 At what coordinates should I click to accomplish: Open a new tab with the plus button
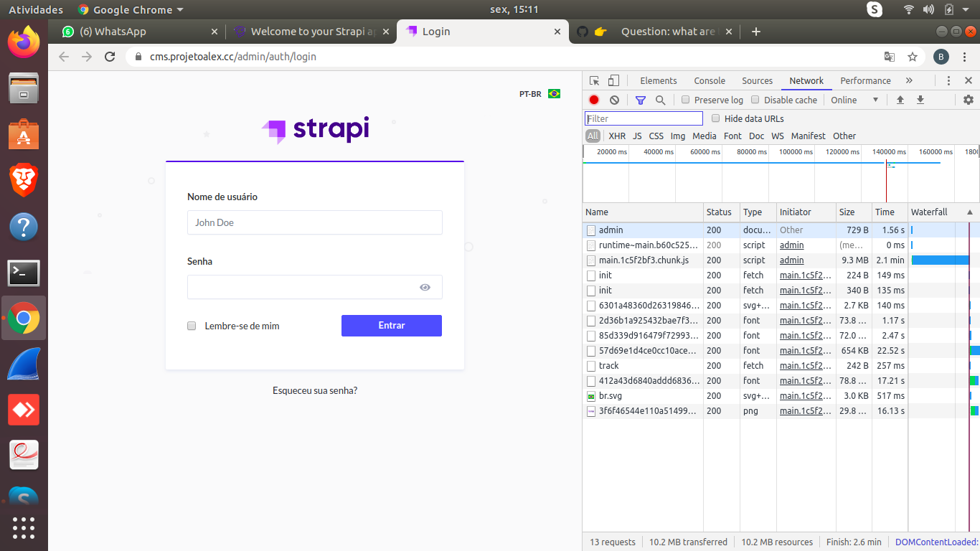click(x=755, y=32)
